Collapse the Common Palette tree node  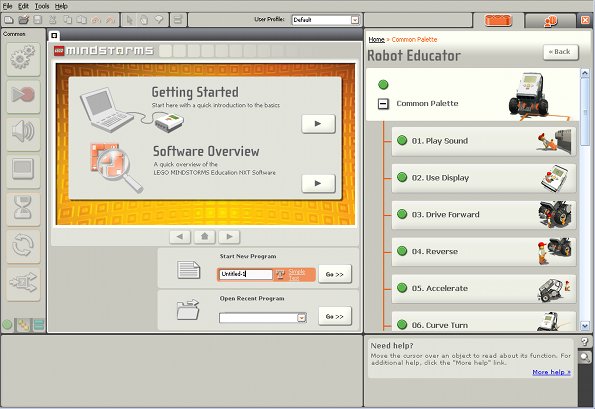[383, 104]
